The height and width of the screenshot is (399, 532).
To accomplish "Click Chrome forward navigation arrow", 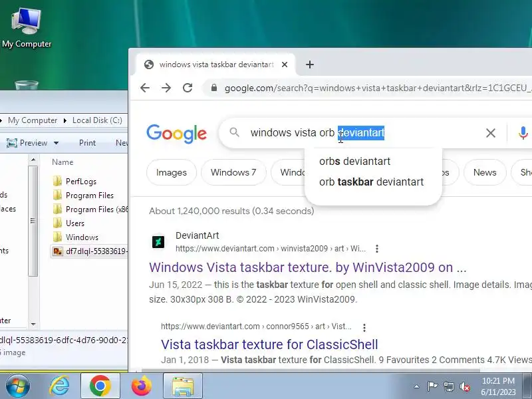I will (166, 88).
